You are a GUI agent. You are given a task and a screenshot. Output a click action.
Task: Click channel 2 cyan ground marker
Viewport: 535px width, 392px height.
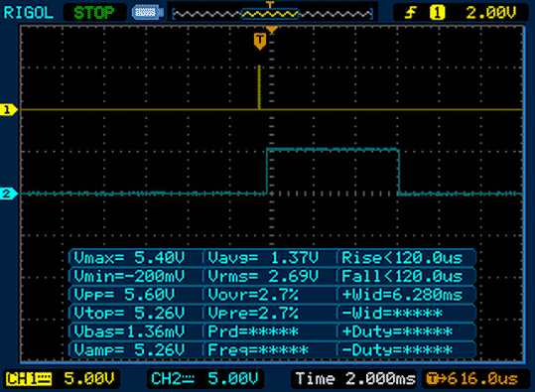(8, 194)
